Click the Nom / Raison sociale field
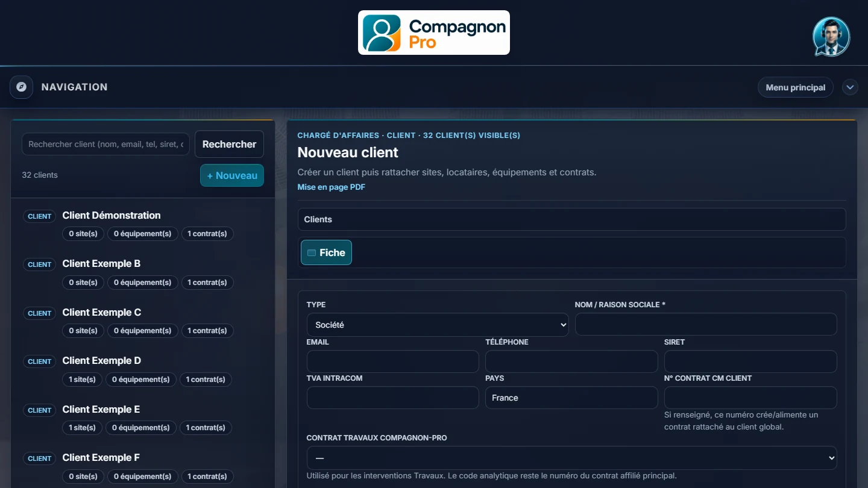The image size is (868, 488). (706, 324)
